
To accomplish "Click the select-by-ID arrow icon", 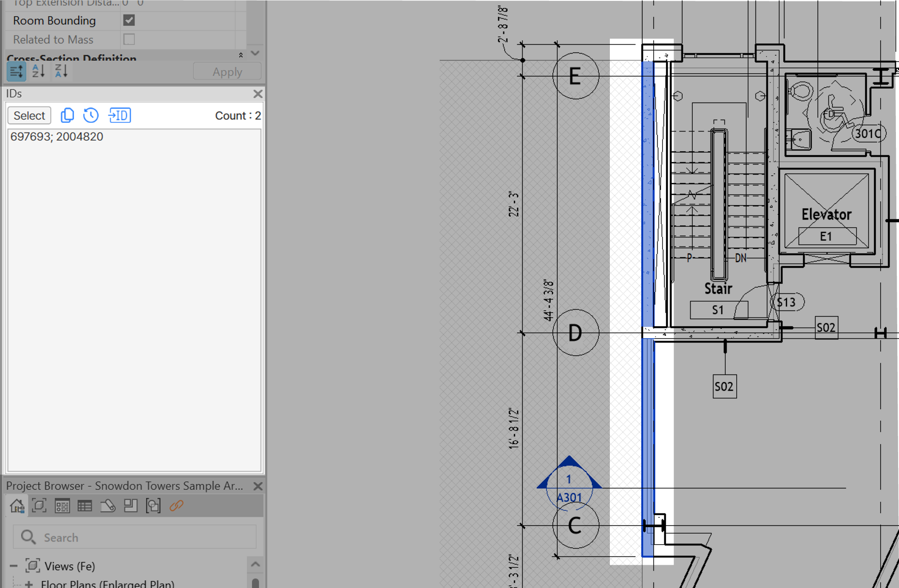I will 120,115.
